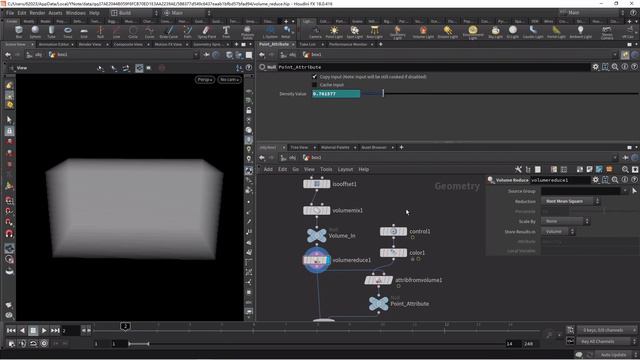
Task: Switch to Performance Monitor tab
Action: [348, 44]
